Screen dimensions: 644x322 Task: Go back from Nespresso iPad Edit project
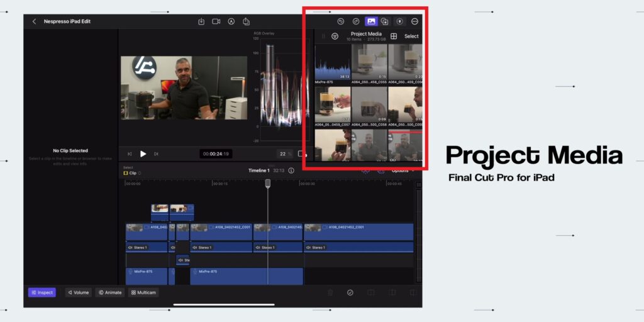click(x=34, y=21)
